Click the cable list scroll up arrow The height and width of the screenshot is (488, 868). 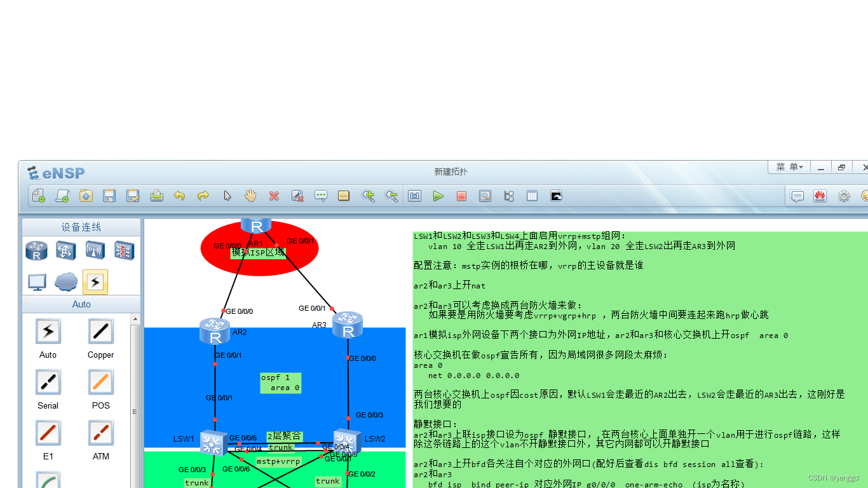(135, 319)
